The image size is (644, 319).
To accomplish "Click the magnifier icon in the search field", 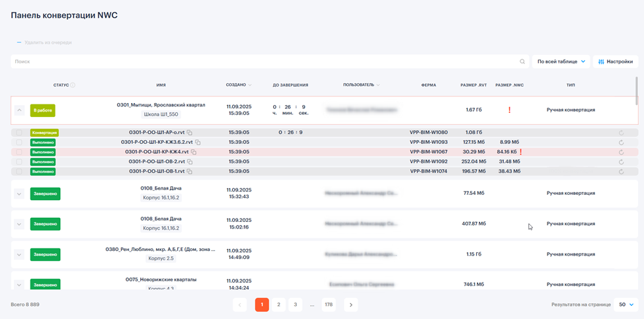I will point(522,61).
